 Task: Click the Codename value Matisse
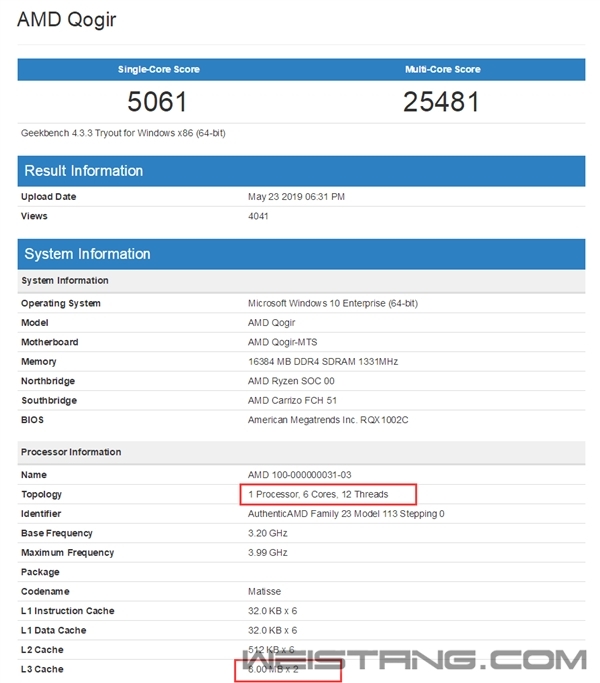tap(265, 591)
